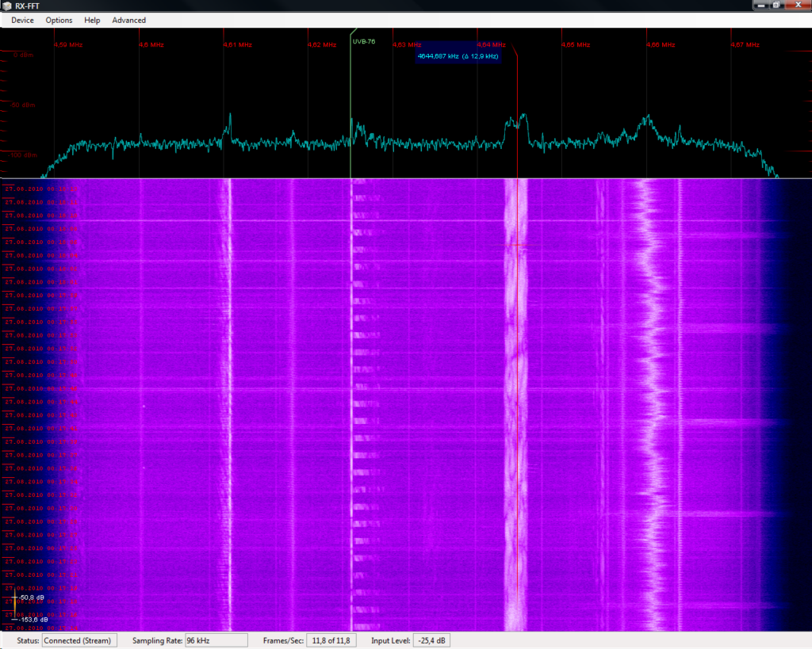Select the -153,6 dB waterfall lower level marker
812x649 pixels.
click(29, 620)
